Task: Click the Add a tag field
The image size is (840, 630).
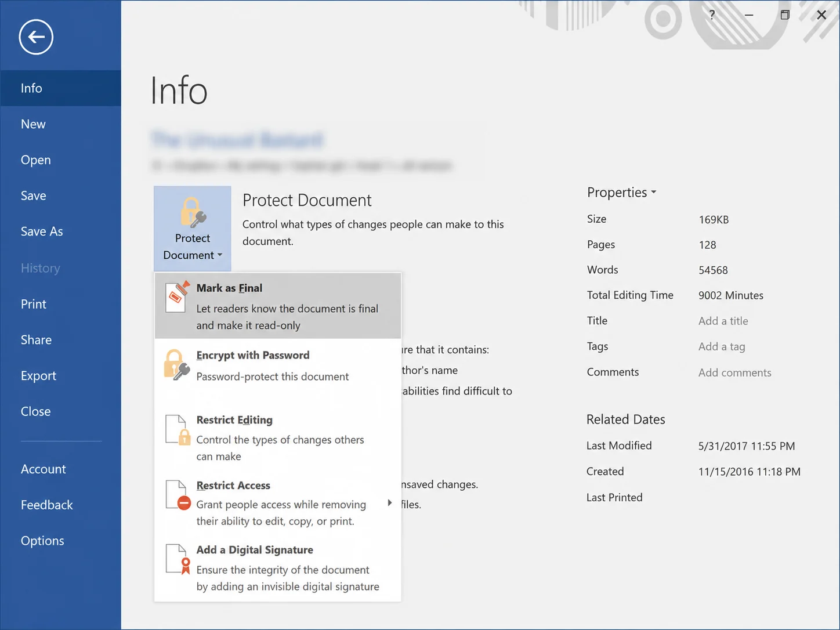Action: click(x=722, y=346)
